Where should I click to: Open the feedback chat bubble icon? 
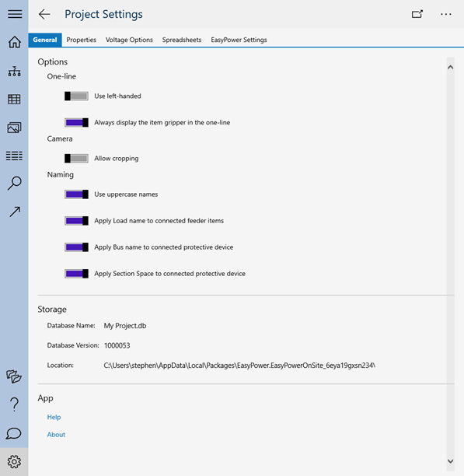pos(14,433)
